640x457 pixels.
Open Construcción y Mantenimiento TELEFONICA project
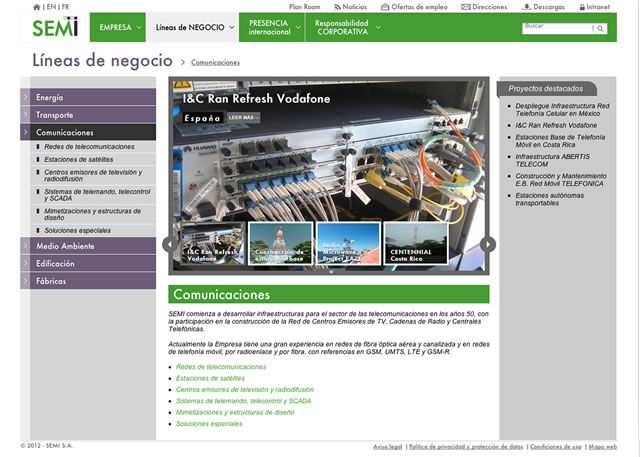[x=561, y=180]
